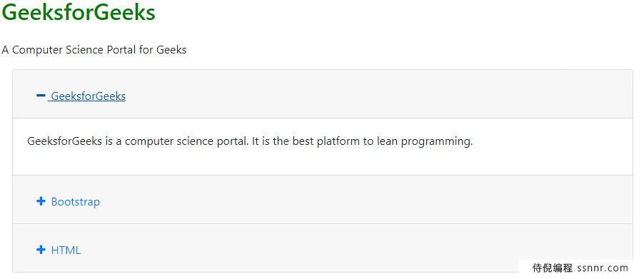Click the plus icon beside Bootstrap
This screenshot has height=279, width=644.
41,201
